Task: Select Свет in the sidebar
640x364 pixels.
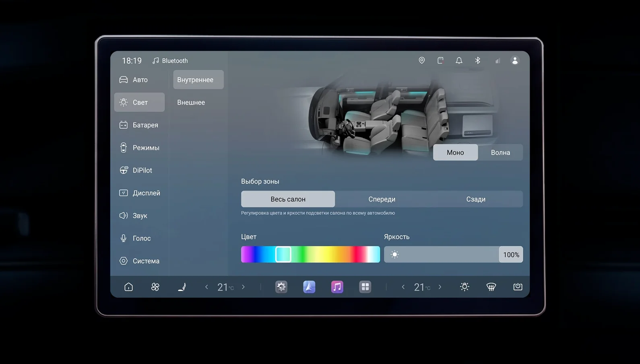Action: (x=139, y=102)
